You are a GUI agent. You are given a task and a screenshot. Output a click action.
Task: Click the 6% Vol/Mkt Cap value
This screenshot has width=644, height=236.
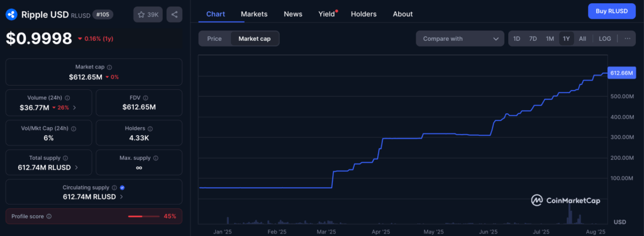[48, 138]
